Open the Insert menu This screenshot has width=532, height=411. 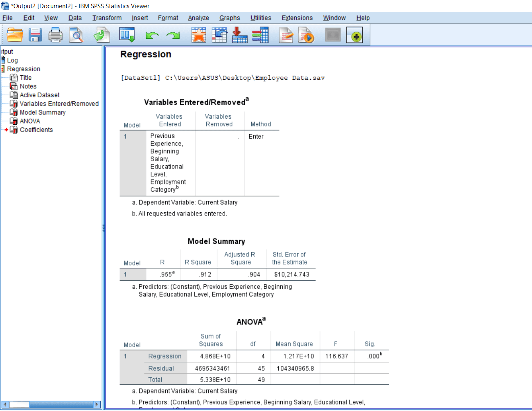point(140,18)
